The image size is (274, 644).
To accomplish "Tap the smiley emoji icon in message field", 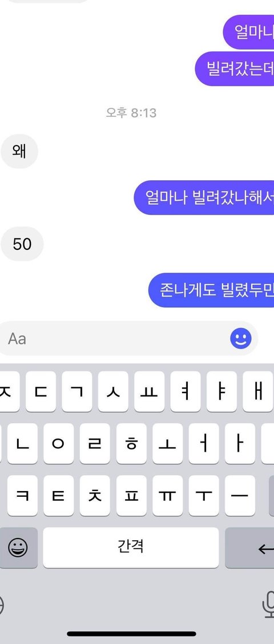I will [241, 339].
